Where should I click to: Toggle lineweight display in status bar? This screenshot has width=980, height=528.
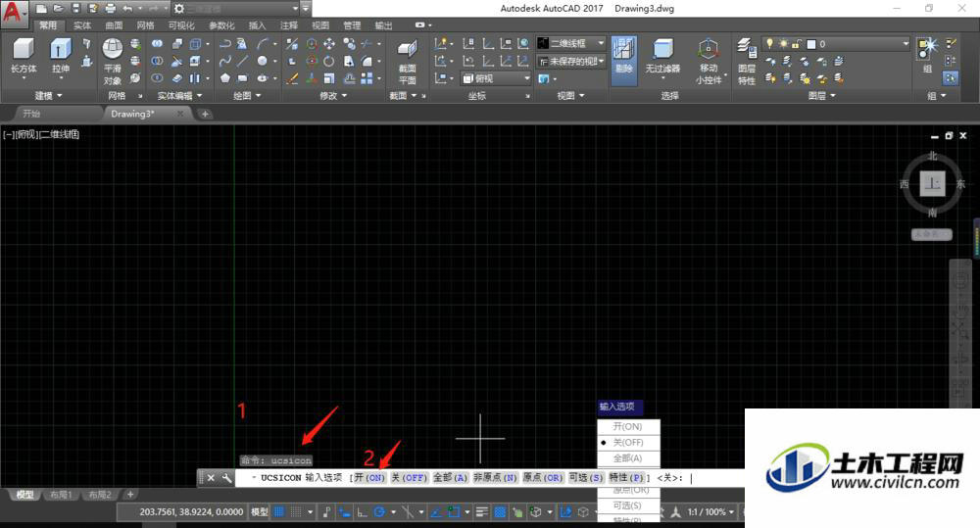482,511
